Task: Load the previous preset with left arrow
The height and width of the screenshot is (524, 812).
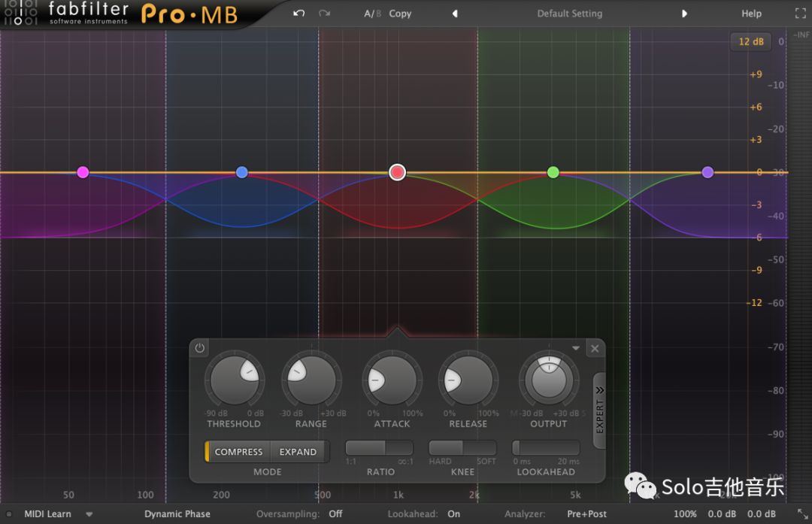Action: tap(455, 14)
